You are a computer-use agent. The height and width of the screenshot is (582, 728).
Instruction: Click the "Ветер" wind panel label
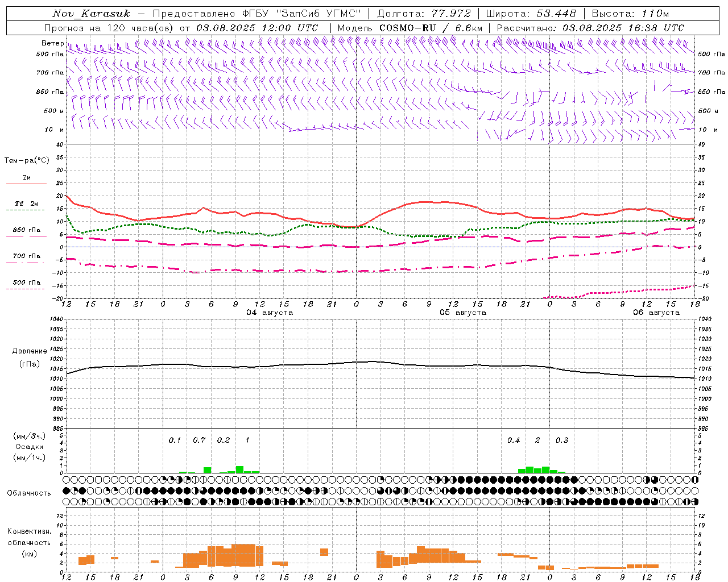(52, 43)
